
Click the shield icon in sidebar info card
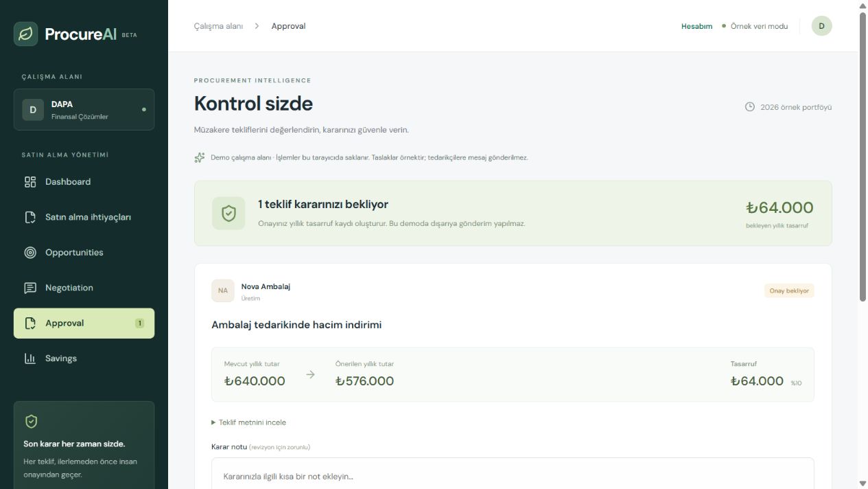[x=31, y=422]
